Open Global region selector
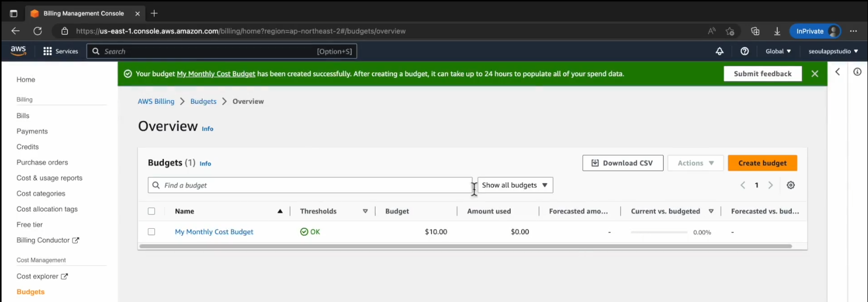 click(778, 51)
